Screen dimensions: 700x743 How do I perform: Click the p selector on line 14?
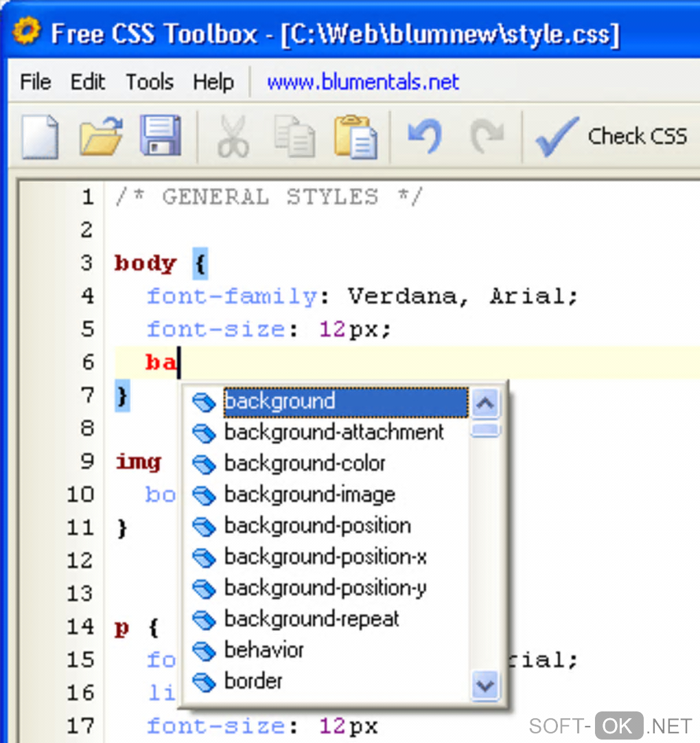[x=121, y=628]
